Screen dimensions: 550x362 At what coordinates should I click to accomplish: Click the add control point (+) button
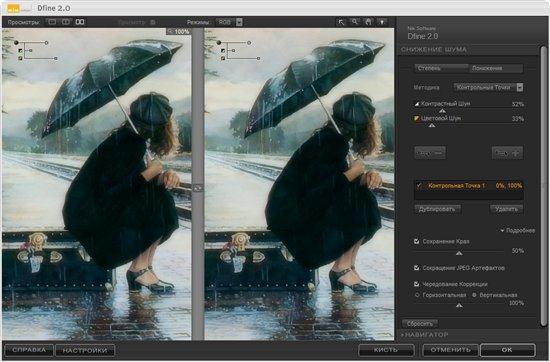507,153
